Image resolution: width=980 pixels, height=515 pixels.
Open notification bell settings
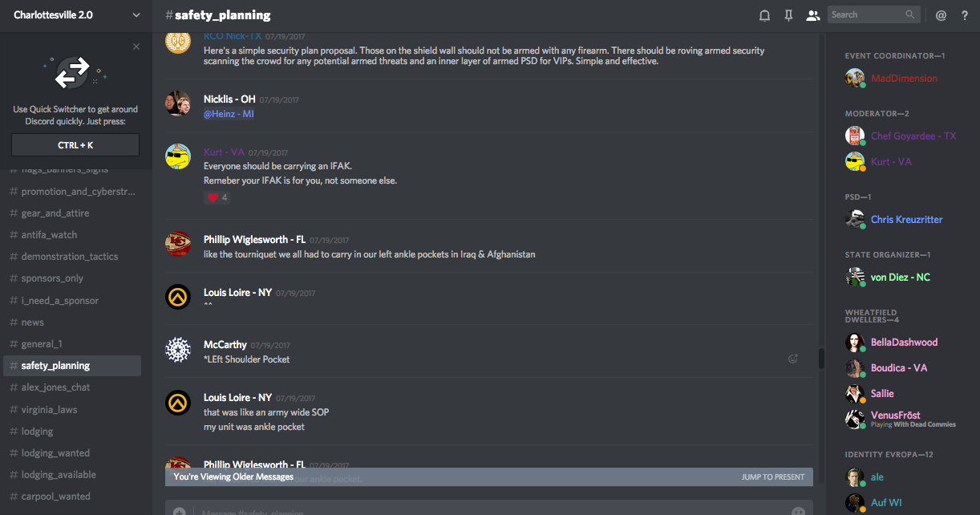765,15
